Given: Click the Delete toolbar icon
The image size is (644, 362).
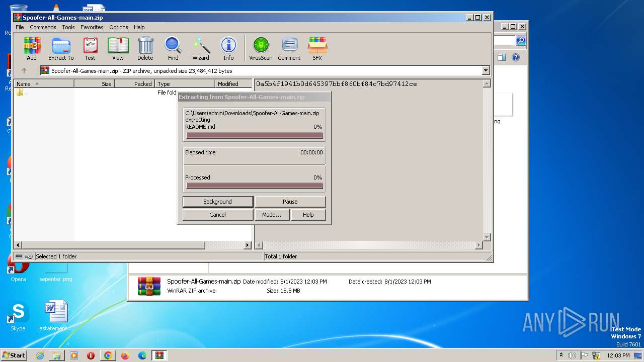Looking at the screenshot, I should (x=145, y=49).
